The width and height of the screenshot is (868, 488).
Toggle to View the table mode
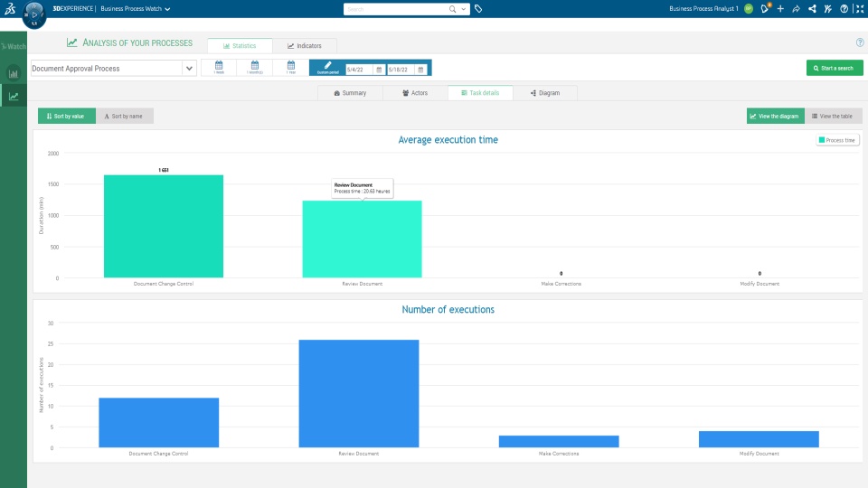pyautogui.click(x=833, y=117)
